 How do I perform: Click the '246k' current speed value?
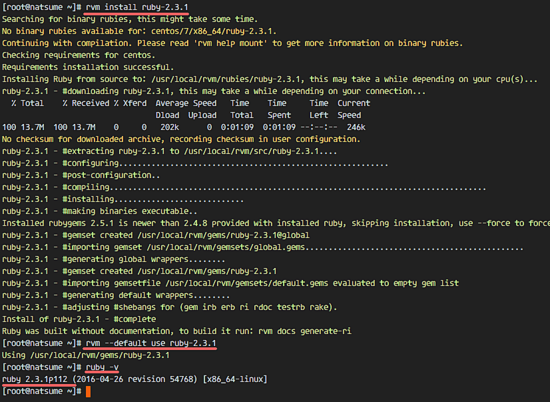(x=356, y=127)
